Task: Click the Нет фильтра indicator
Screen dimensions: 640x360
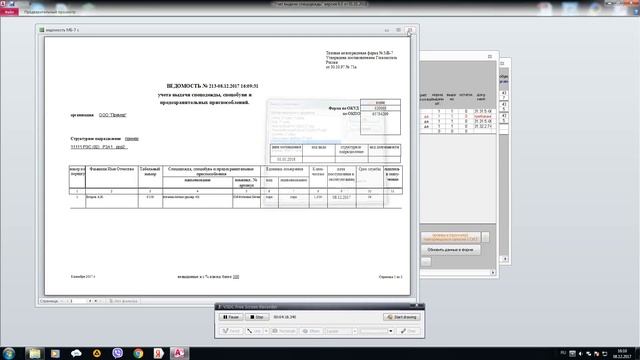Action: click(x=124, y=301)
